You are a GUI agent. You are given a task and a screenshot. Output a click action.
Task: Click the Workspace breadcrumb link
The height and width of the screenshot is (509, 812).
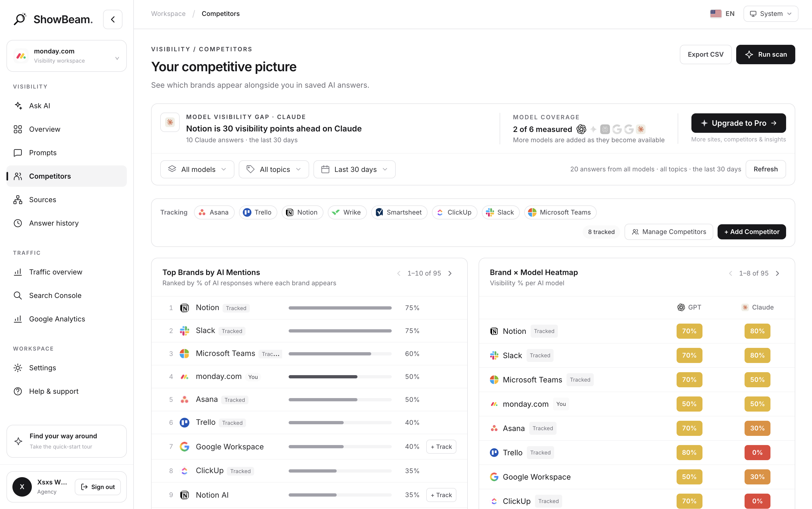[168, 14]
